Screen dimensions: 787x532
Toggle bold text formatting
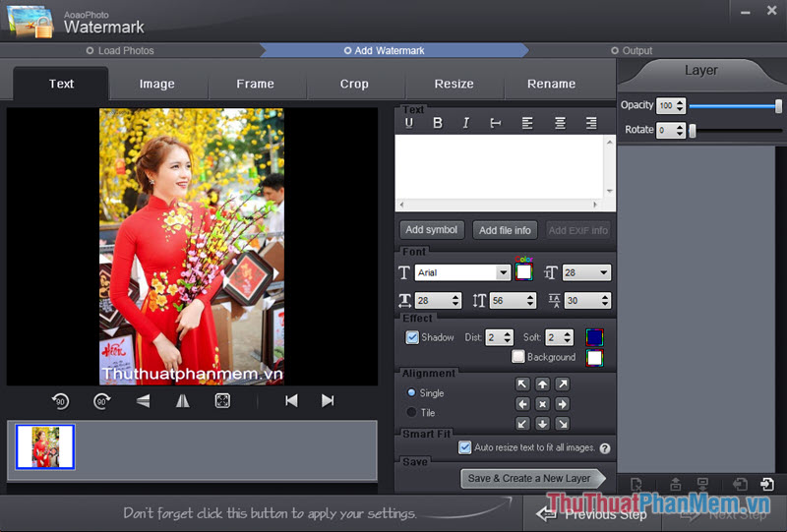pyautogui.click(x=438, y=123)
